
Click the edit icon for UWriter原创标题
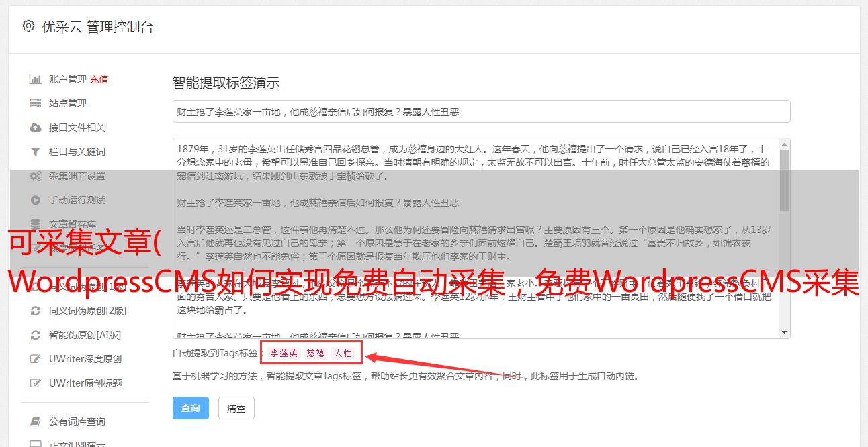[36, 383]
